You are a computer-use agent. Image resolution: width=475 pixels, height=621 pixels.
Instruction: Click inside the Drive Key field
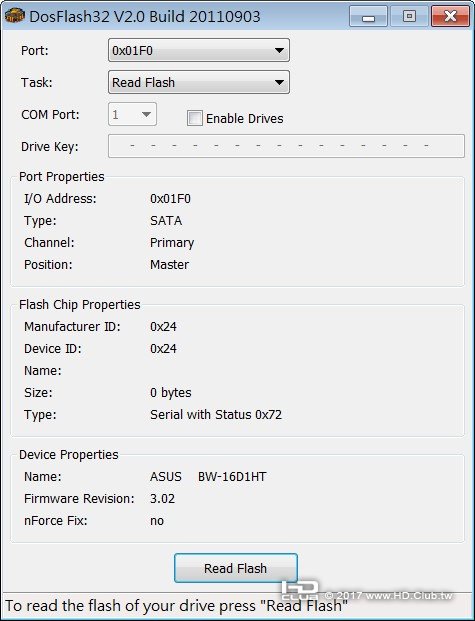click(286, 146)
